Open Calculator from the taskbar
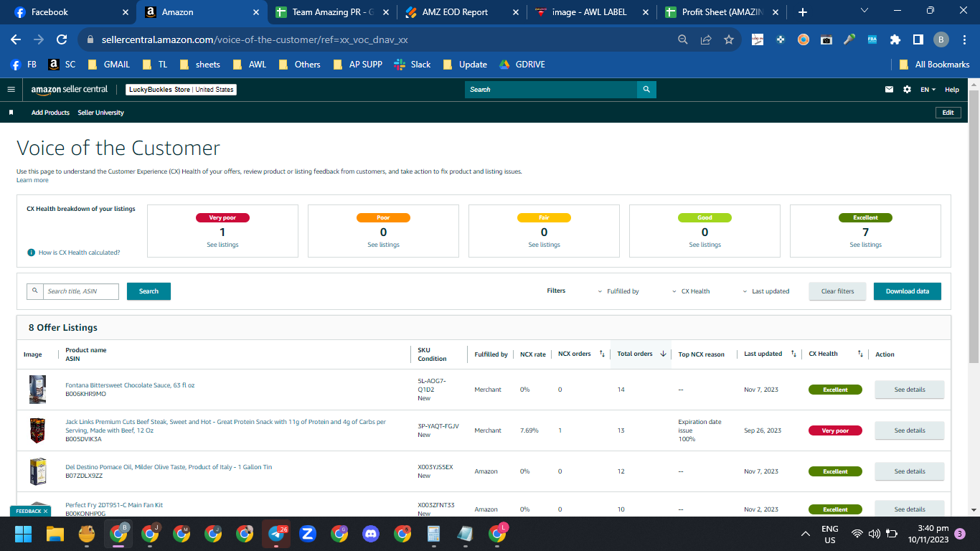Viewport: 980px width, 551px height. click(x=433, y=534)
